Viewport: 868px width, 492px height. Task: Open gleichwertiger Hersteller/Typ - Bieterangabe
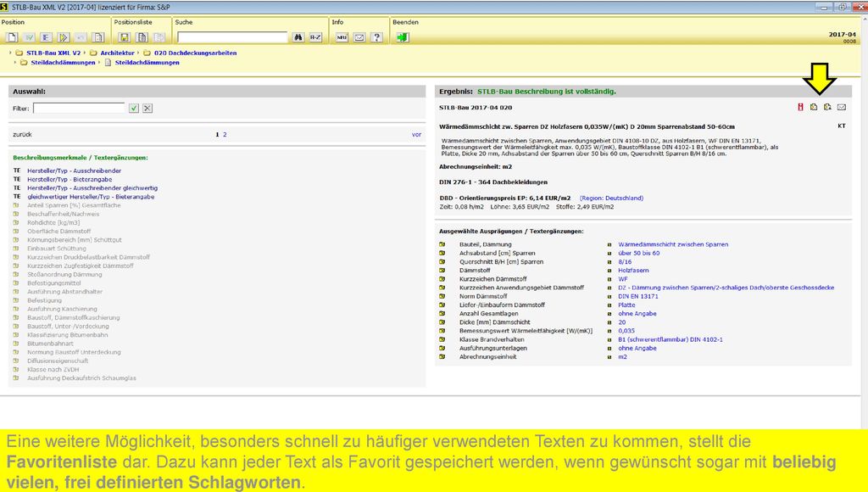[91, 197]
